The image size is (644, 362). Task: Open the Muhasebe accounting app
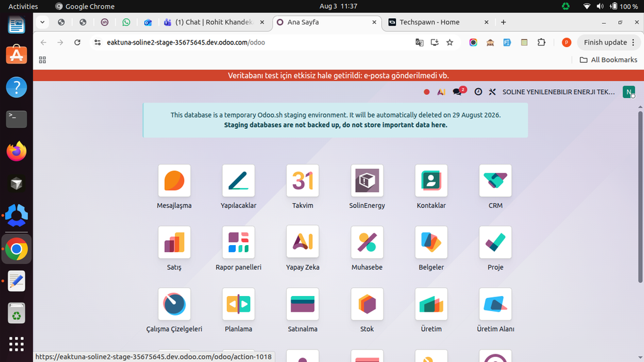tap(367, 242)
